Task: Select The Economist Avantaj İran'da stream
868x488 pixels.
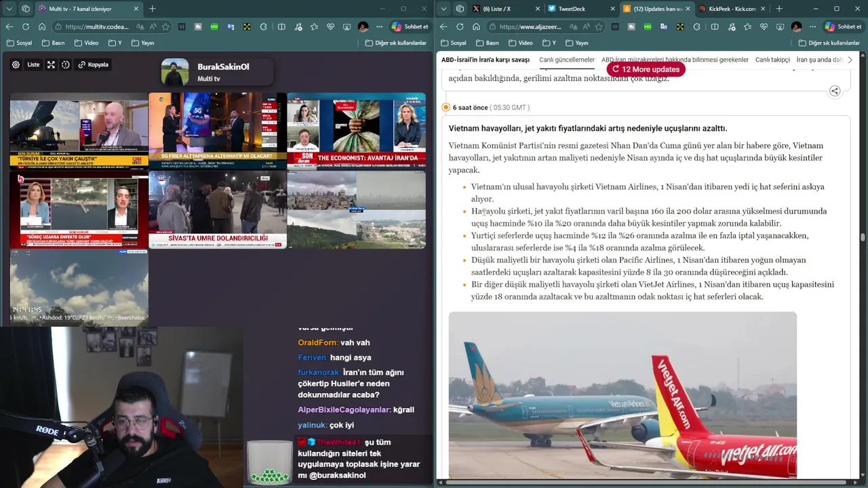Action: [x=356, y=131]
